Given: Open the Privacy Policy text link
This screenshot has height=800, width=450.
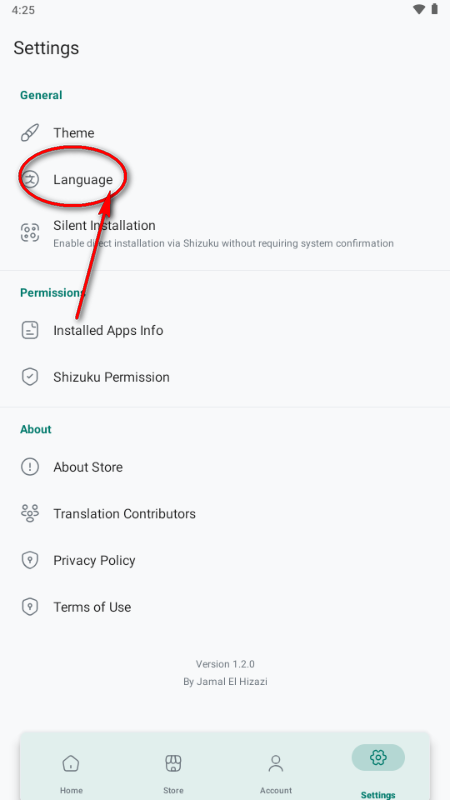Looking at the screenshot, I should [x=94, y=560].
